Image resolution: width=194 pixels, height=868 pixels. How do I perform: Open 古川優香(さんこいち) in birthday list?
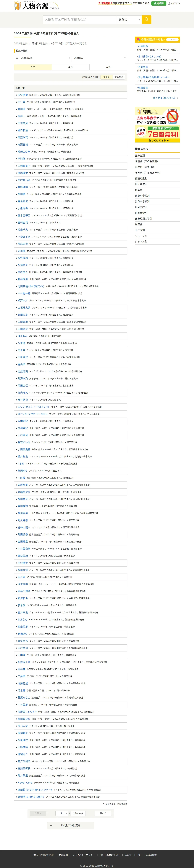[x=149, y=57]
